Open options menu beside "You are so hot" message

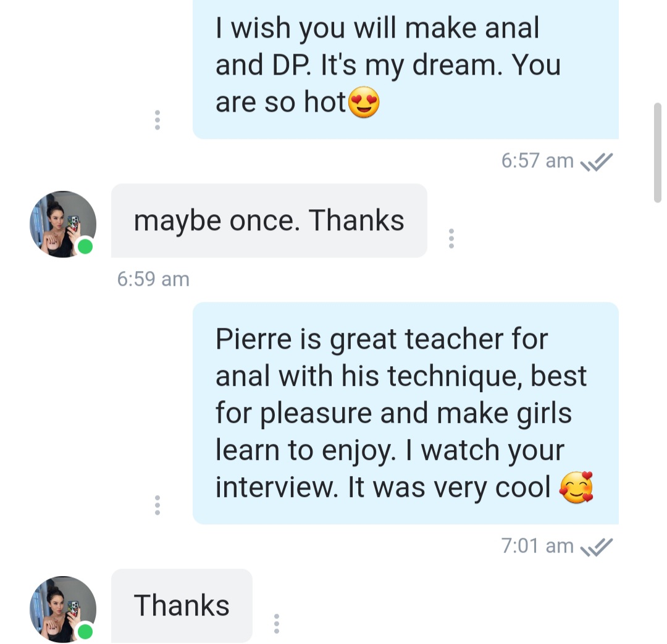pyautogui.click(x=157, y=120)
